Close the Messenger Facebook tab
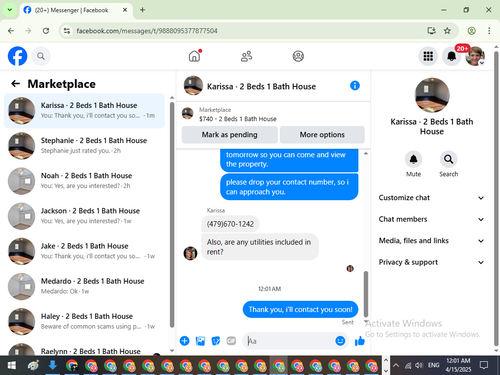This screenshot has height=375, width=500. 125,10
